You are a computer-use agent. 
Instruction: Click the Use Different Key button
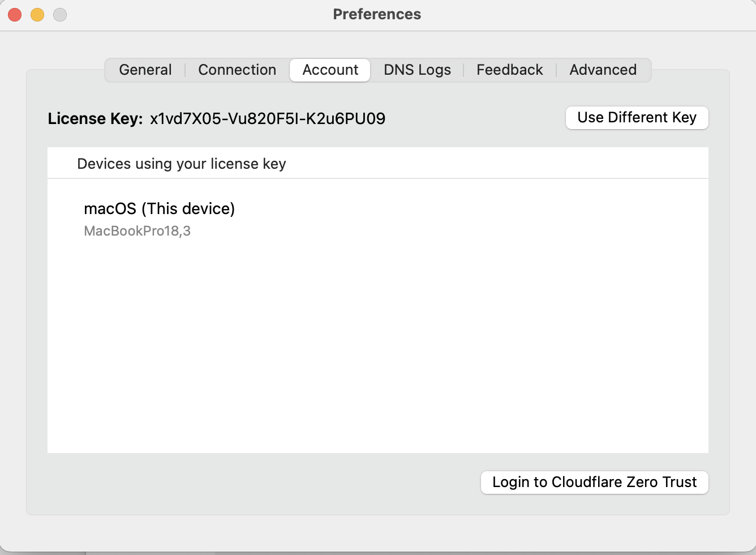click(x=636, y=117)
